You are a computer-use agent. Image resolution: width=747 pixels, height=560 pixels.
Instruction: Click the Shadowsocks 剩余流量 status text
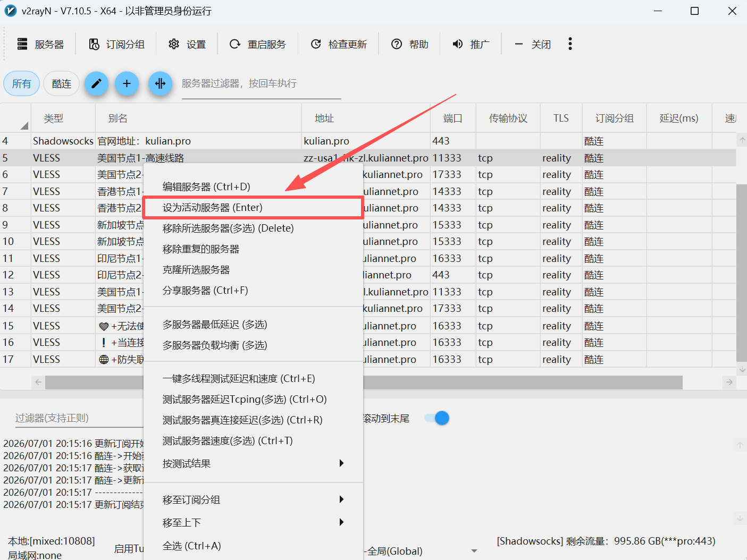point(606,541)
